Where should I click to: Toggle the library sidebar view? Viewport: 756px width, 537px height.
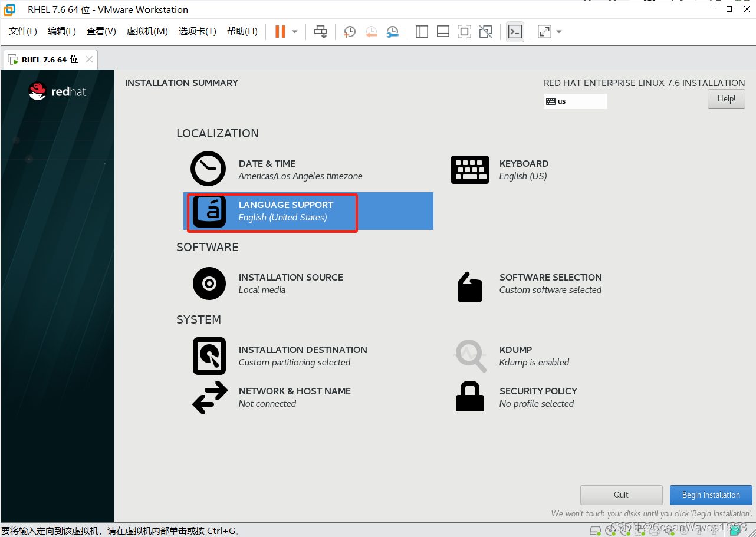[x=422, y=31]
